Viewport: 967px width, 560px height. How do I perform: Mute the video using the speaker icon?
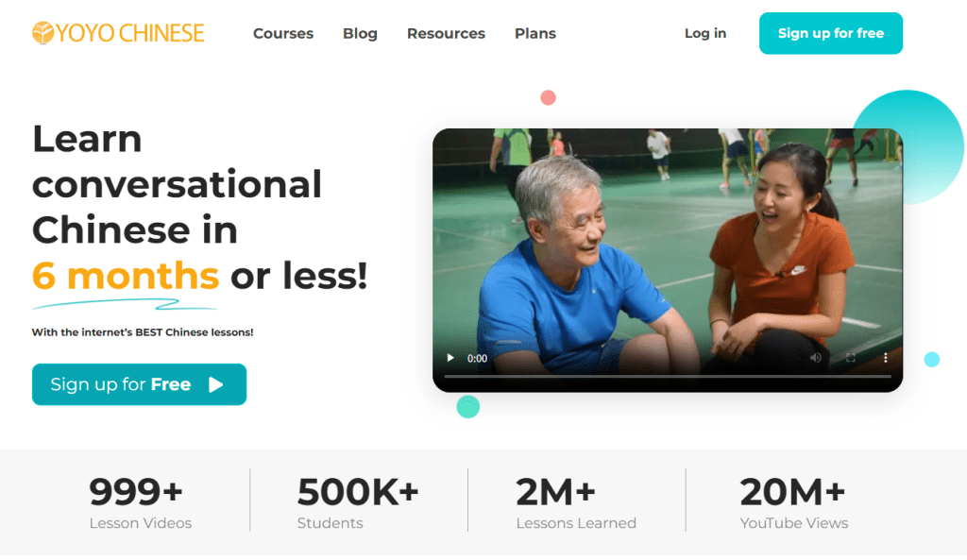tap(815, 358)
